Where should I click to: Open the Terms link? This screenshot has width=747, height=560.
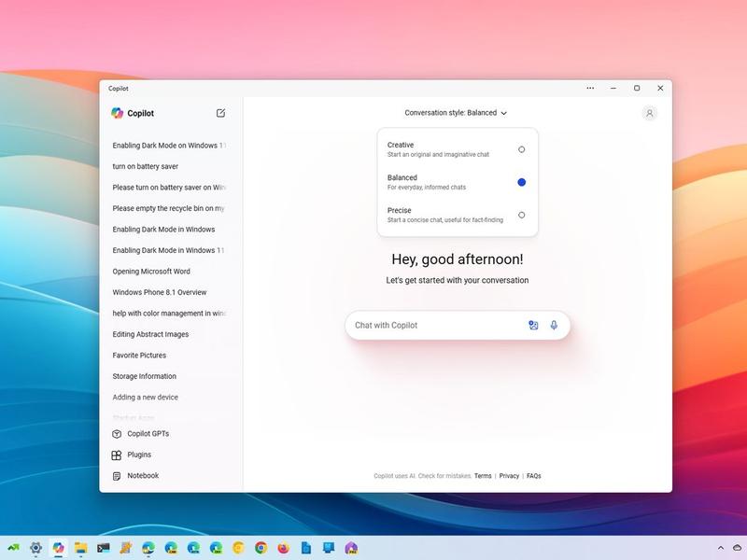point(483,476)
